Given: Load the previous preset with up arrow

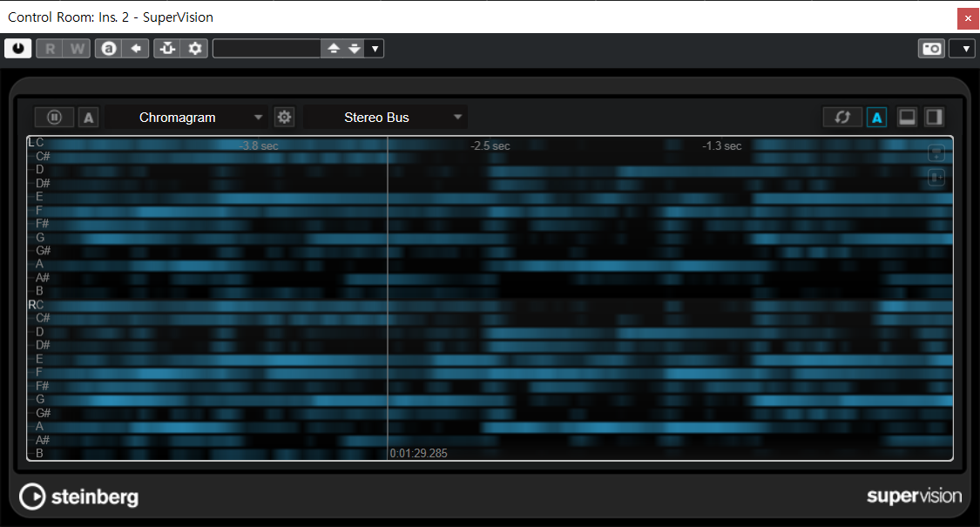Looking at the screenshot, I should (333, 49).
